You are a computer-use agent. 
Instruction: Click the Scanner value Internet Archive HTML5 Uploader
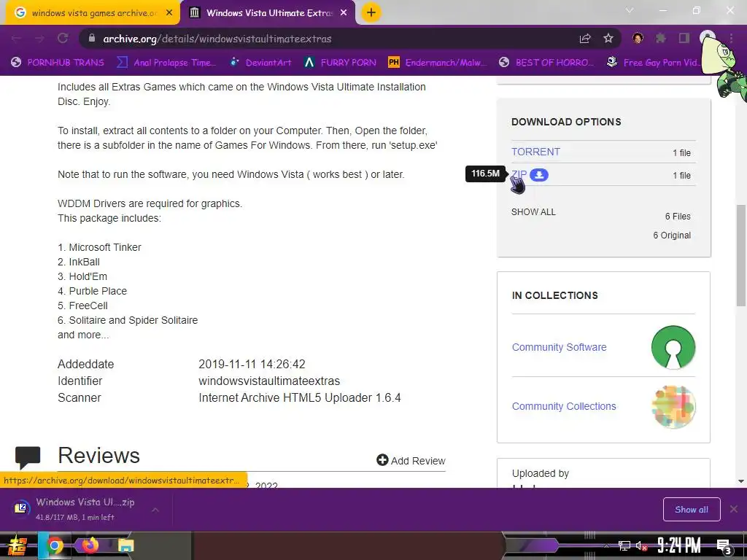[x=300, y=397]
